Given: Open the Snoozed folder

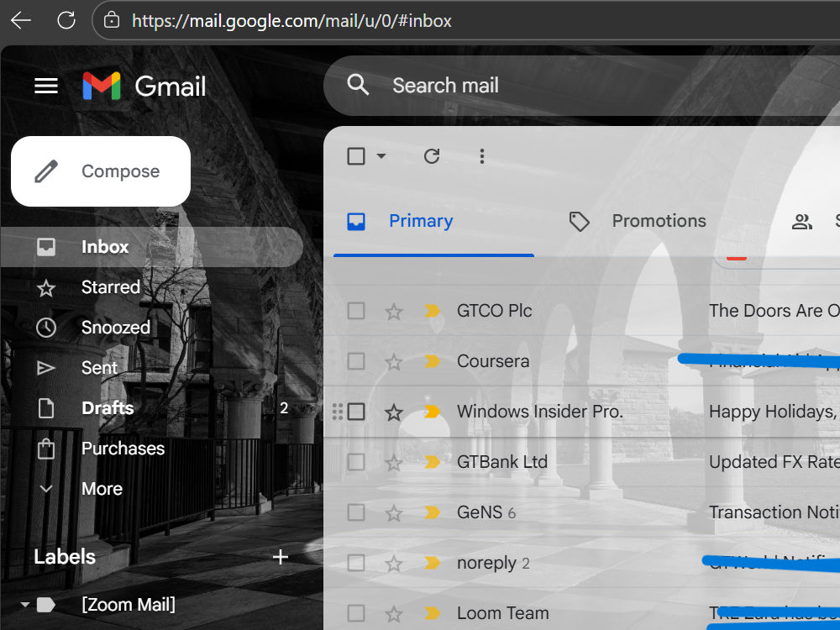Looking at the screenshot, I should coord(115,328).
